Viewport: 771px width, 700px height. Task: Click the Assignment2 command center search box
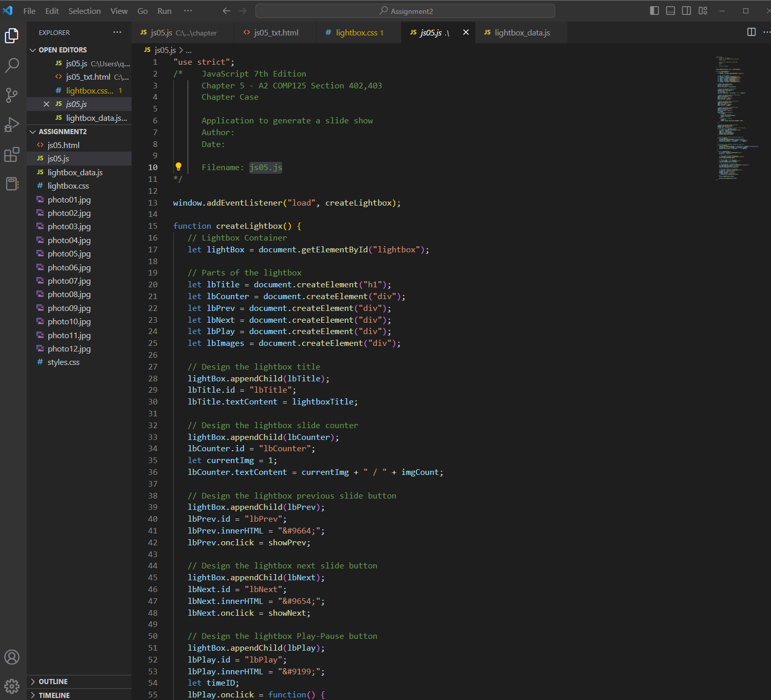405,11
